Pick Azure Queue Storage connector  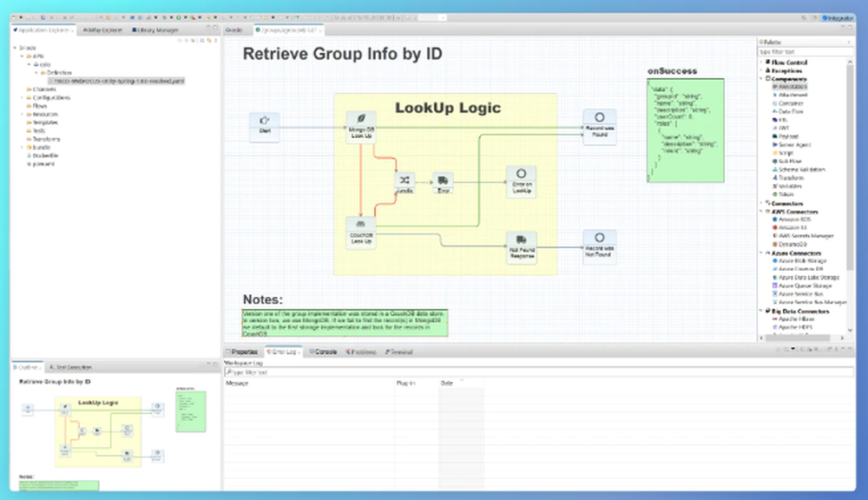(x=801, y=286)
